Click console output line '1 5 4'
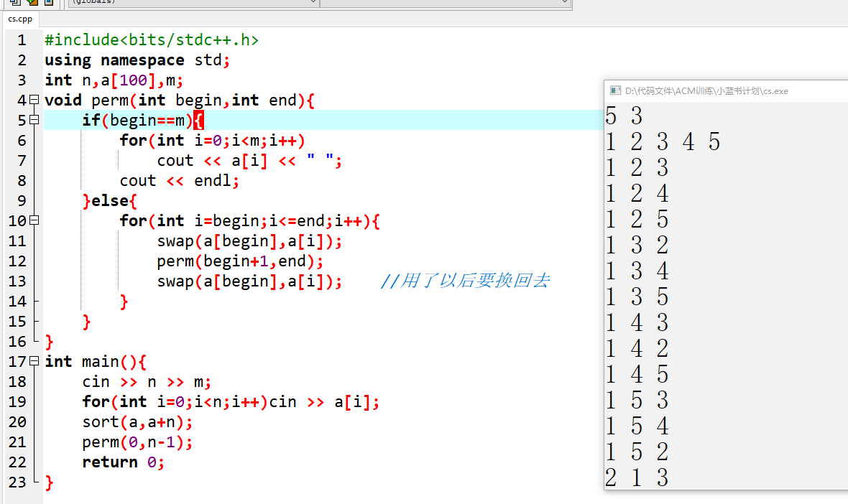 pyautogui.click(x=637, y=426)
